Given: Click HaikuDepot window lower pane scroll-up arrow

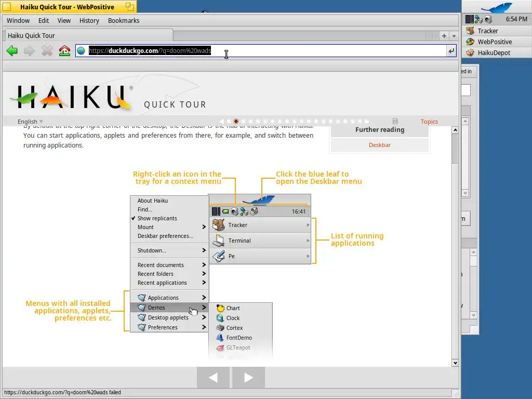Looking at the screenshot, I should tap(474, 252).
